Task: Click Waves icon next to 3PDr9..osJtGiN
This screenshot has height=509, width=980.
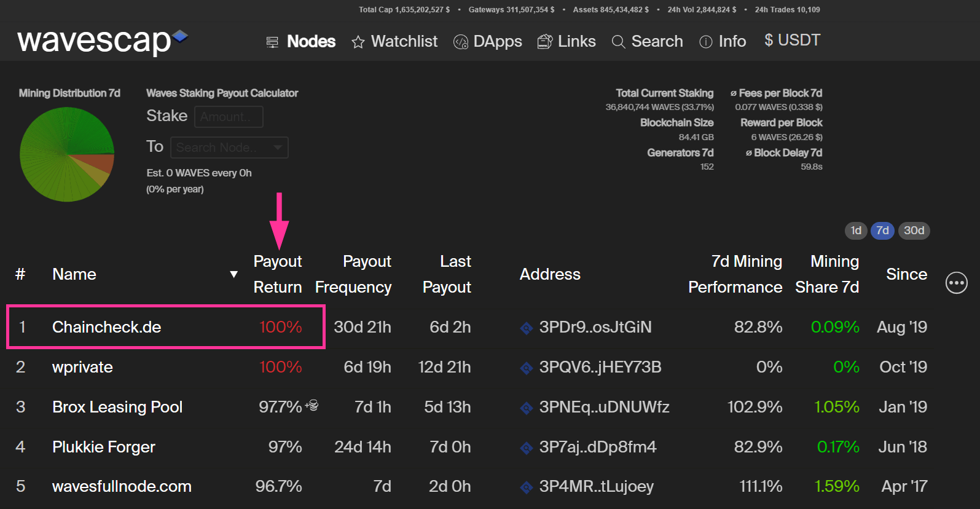Action: [527, 328]
